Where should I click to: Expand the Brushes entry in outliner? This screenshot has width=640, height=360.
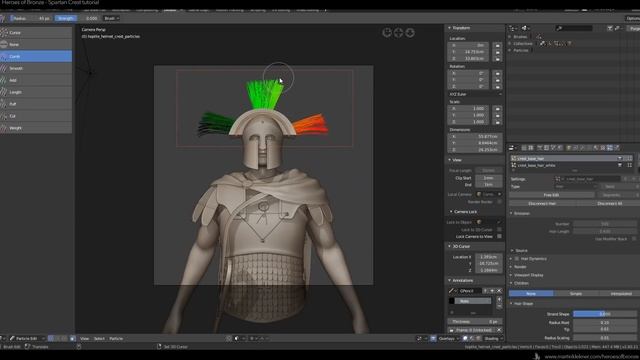click(510, 37)
